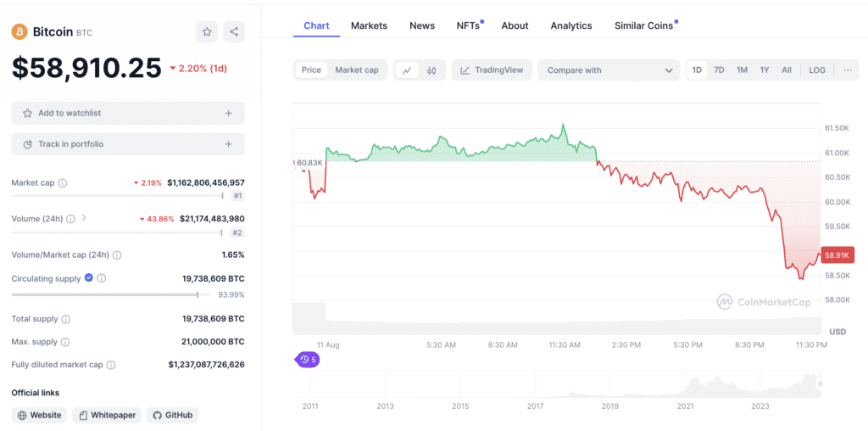Click the 2021 label on history timeline
Viewport: 868px width, 431px height.
click(685, 406)
